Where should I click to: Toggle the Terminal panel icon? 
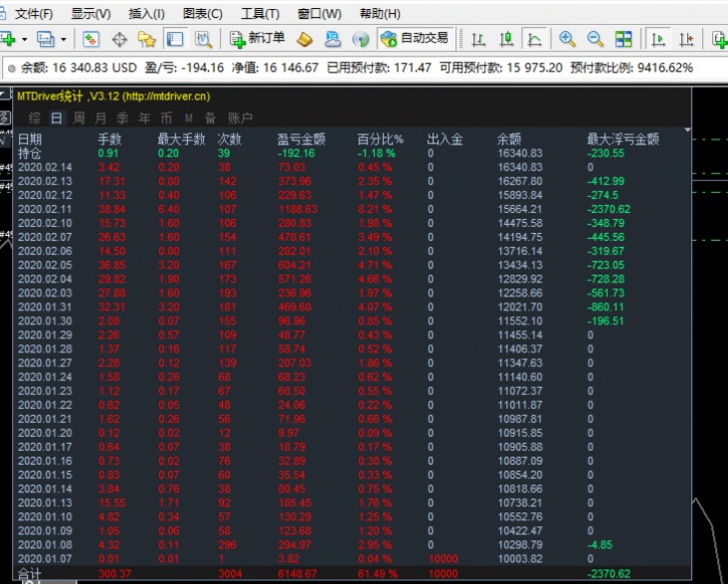pos(175,39)
